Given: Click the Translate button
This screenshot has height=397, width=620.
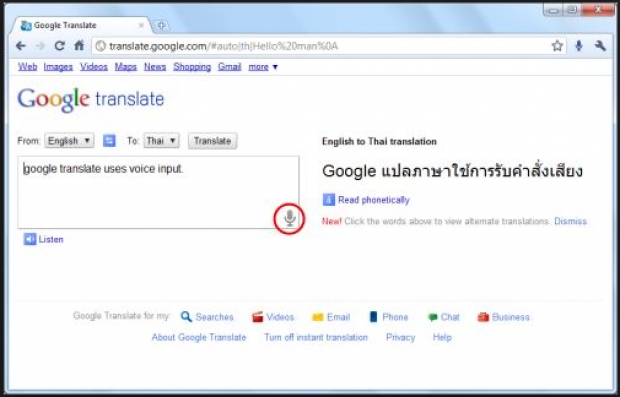Looking at the screenshot, I should click(x=212, y=141).
